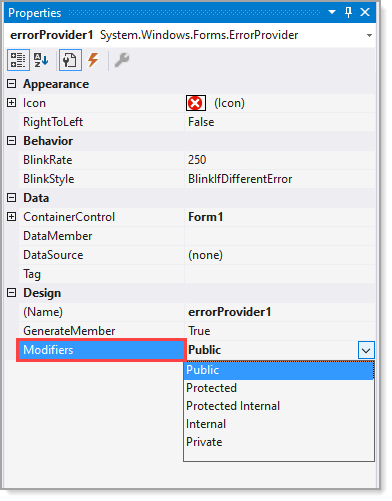The image size is (392, 501).
Task: Collapse the Behavior category
Action: 12,141
